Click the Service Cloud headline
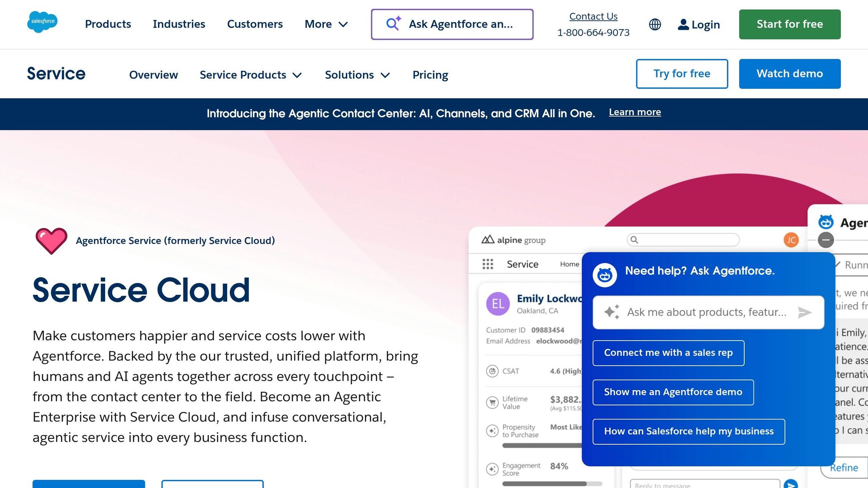The width and height of the screenshot is (868, 488). (x=141, y=291)
